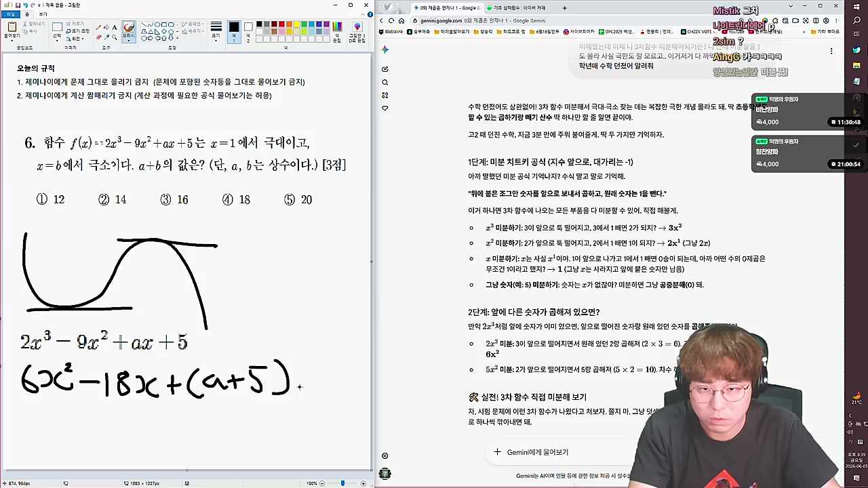This screenshot has height=488, width=868.
Task: Open Gemini new chat pencil icon
Action: click(x=384, y=69)
